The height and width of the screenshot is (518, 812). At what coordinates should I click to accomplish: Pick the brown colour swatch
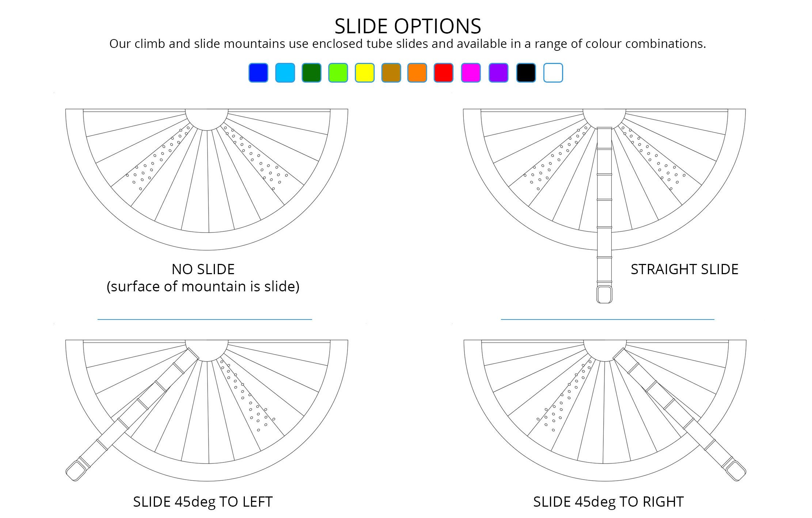pyautogui.click(x=391, y=73)
